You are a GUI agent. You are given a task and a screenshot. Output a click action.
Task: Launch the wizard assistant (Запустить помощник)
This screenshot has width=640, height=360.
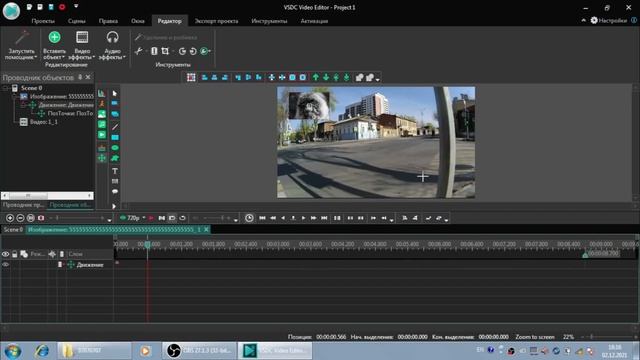(21, 45)
